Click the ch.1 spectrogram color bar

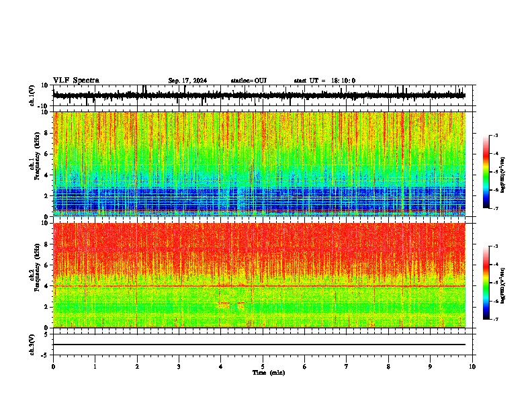[486, 172]
